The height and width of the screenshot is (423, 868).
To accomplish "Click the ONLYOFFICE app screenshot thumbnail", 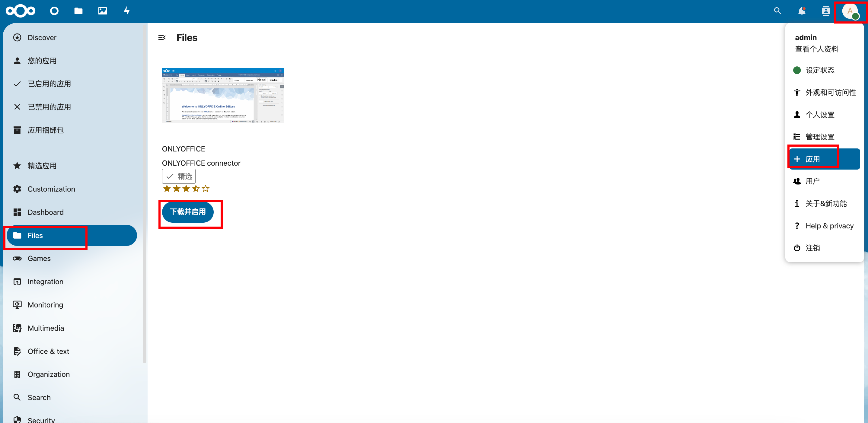I will 223,95.
